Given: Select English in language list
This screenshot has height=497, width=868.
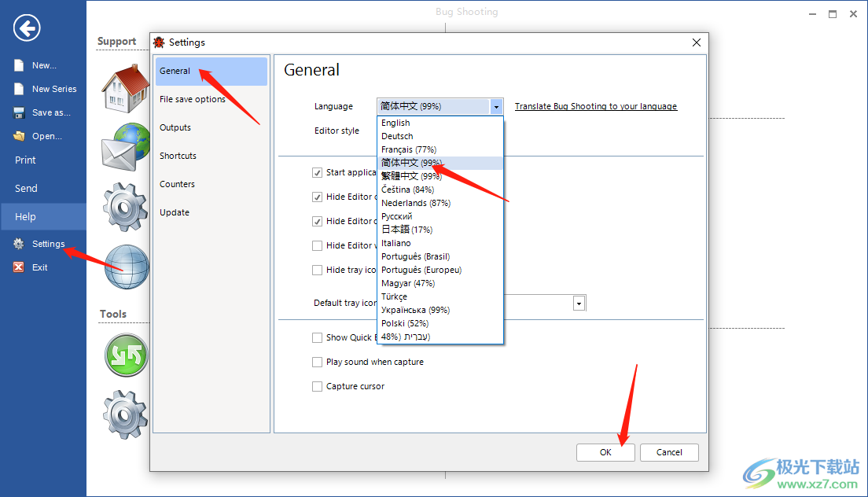Looking at the screenshot, I should tap(440, 123).
